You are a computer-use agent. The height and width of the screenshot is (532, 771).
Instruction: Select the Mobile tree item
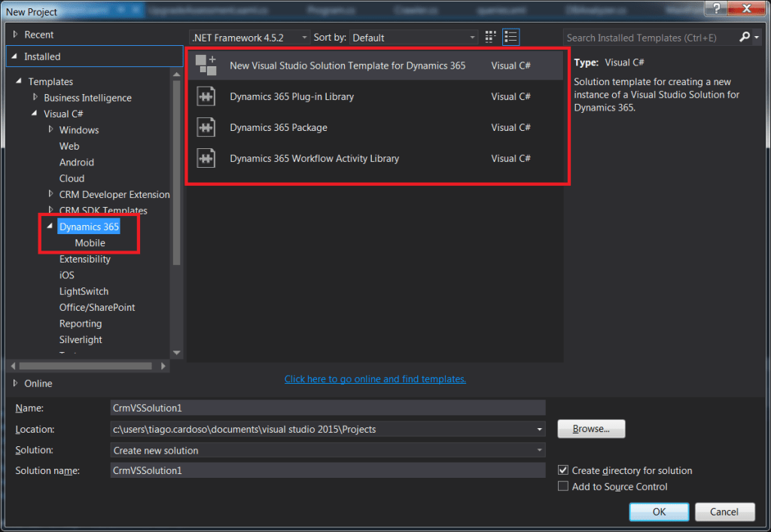pos(90,243)
